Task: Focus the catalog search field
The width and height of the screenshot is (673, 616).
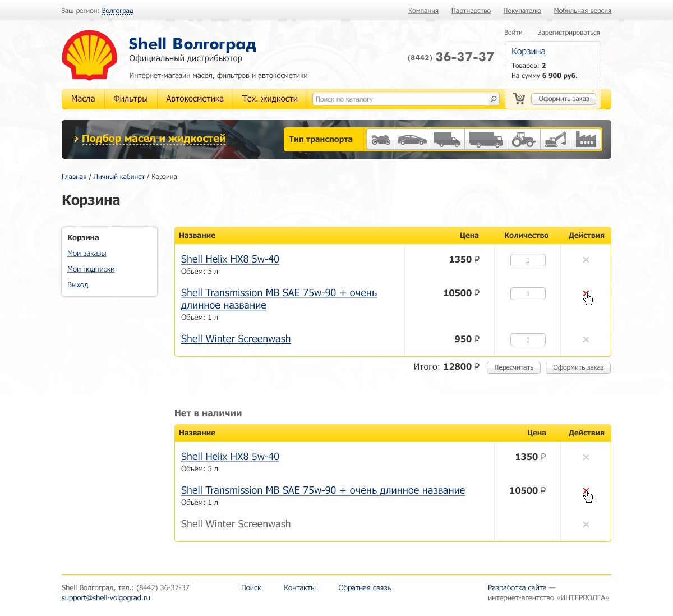Action: point(400,99)
